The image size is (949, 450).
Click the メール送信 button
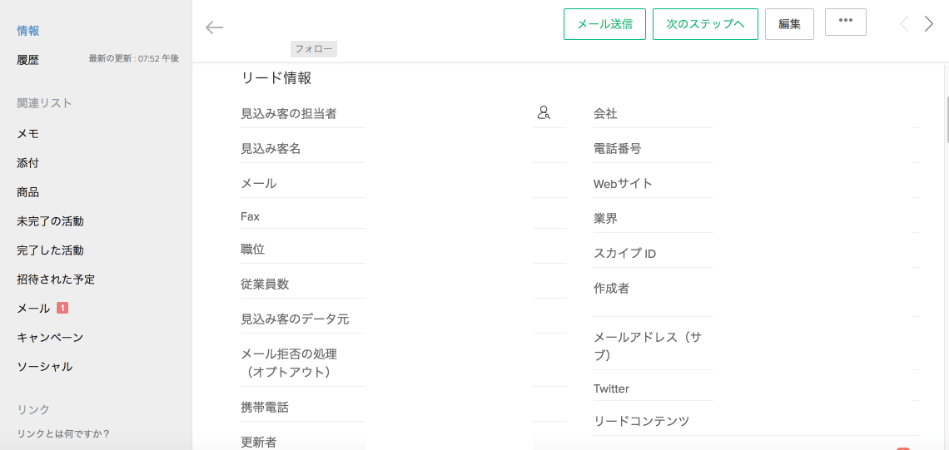605,24
